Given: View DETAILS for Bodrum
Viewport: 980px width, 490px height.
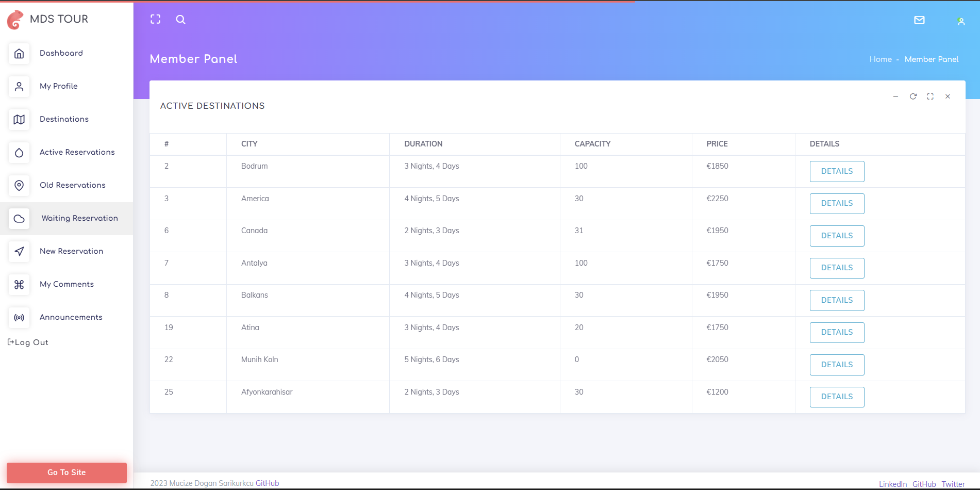Looking at the screenshot, I should point(837,171).
